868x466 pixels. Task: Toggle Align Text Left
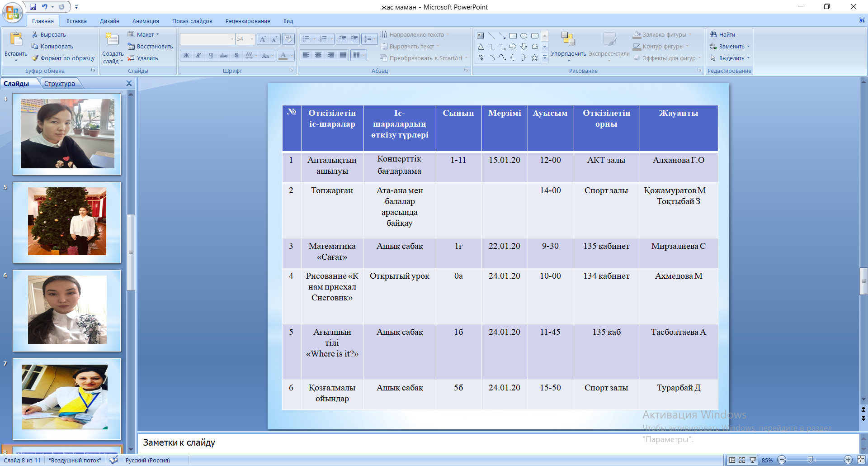306,55
